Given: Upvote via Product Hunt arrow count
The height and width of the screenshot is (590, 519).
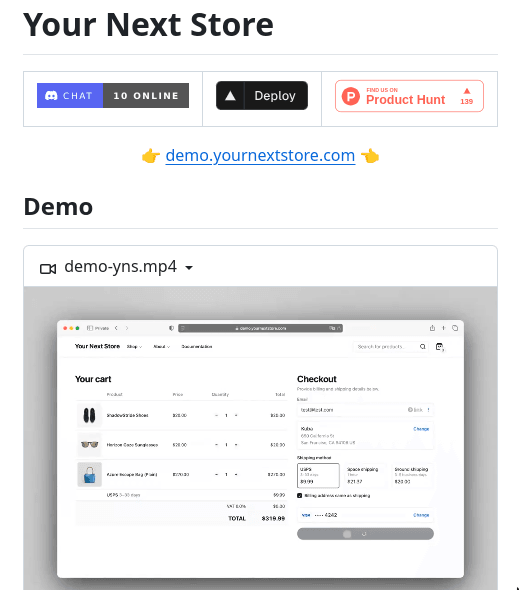Looking at the screenshot, I should tap(467, 97).
